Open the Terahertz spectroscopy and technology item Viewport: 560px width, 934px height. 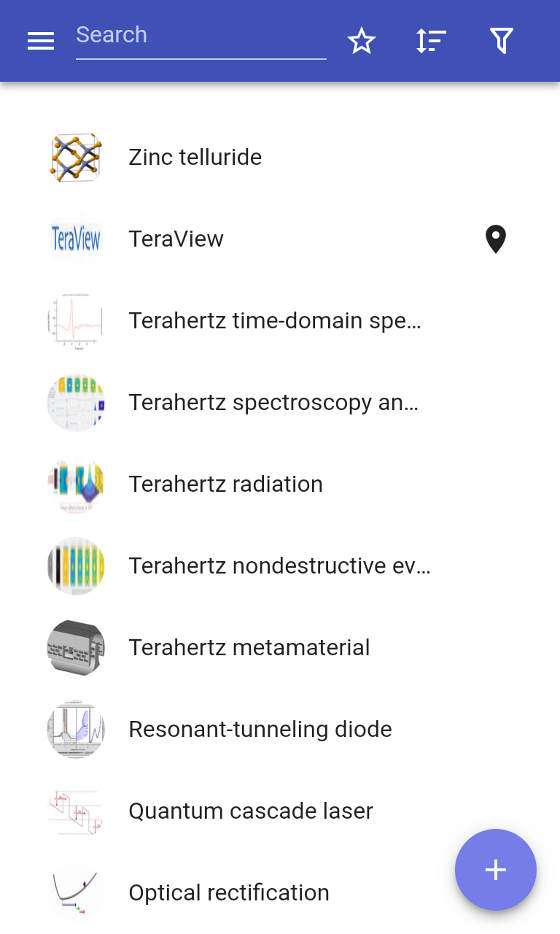point(280,403)
